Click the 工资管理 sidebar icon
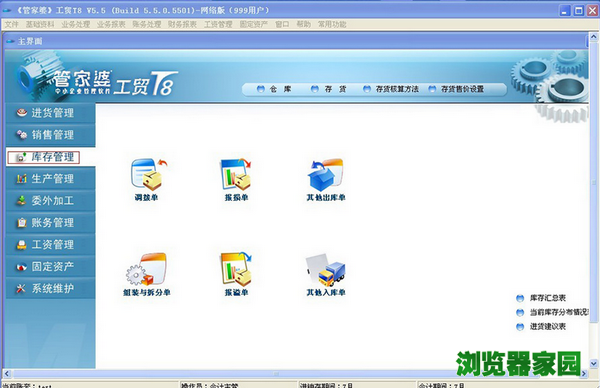Viewport: 600px width, 388px height. point(21,245)
